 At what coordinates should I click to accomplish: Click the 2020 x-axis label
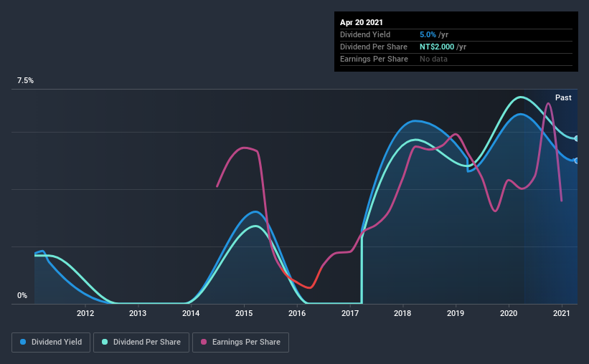click(509, 313)
